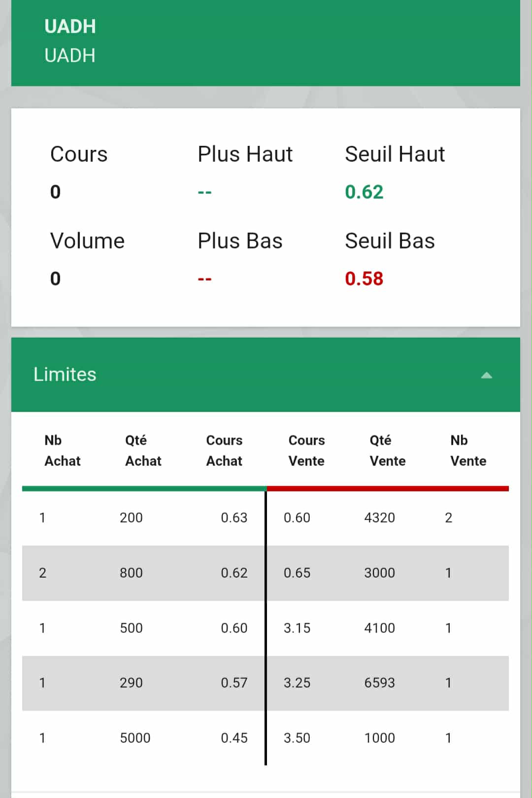Screen dimensions: 532x798
Task: Click the Plus Haut label
Action: click(245, 154)
